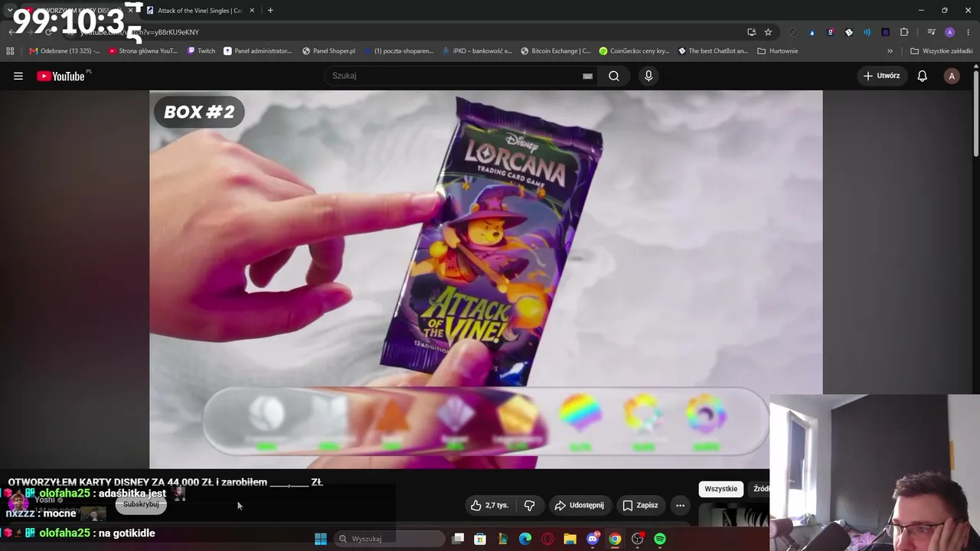Open File Explorer from the taskbar
This screenshot has width=980, height=551.
point(570,539)
